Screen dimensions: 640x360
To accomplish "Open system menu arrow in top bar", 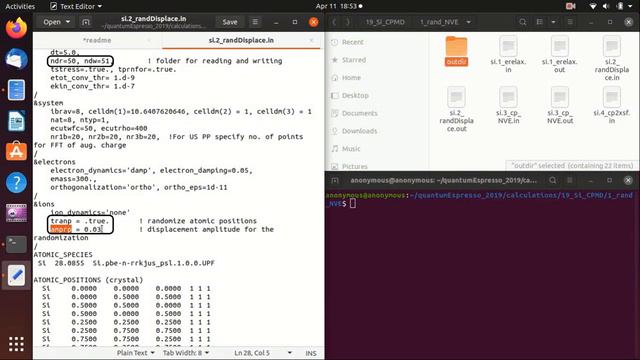I will click(630, 6).
